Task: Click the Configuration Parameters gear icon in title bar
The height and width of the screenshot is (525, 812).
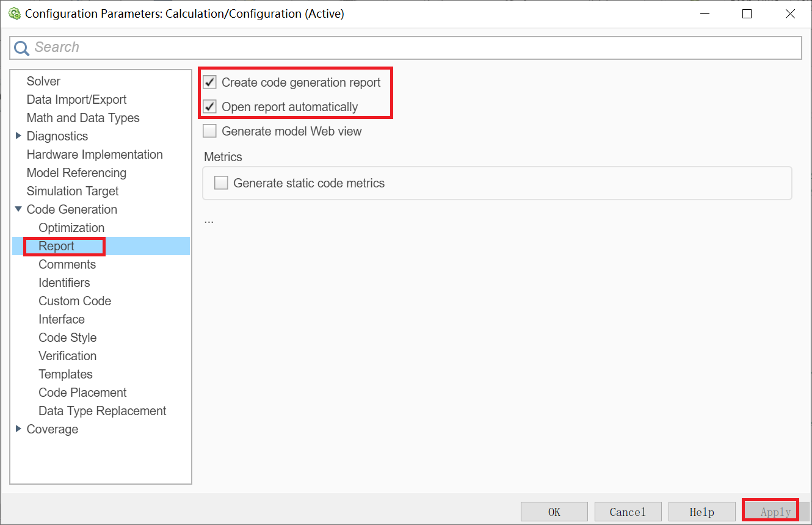Action: coord(14,13)
